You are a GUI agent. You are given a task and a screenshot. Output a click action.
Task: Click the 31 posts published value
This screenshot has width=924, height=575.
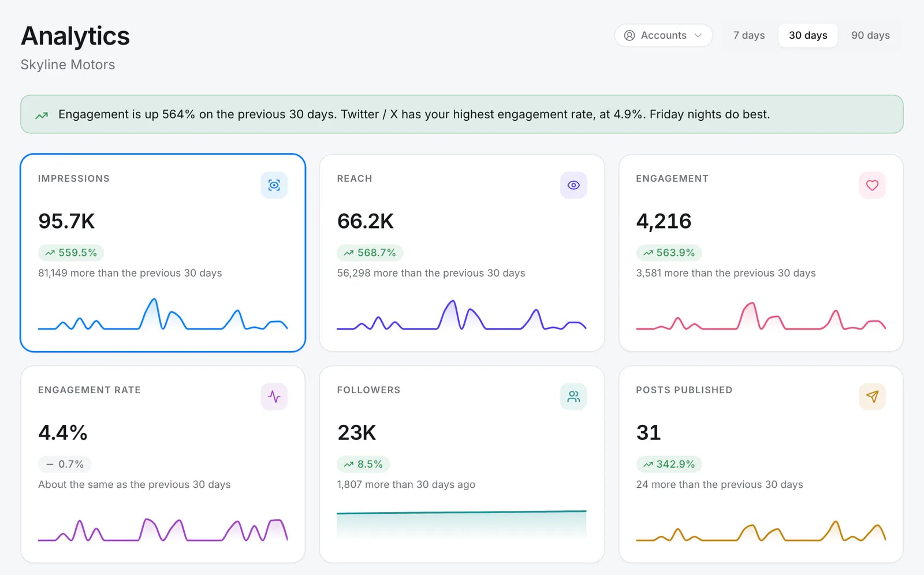[649, 432]
